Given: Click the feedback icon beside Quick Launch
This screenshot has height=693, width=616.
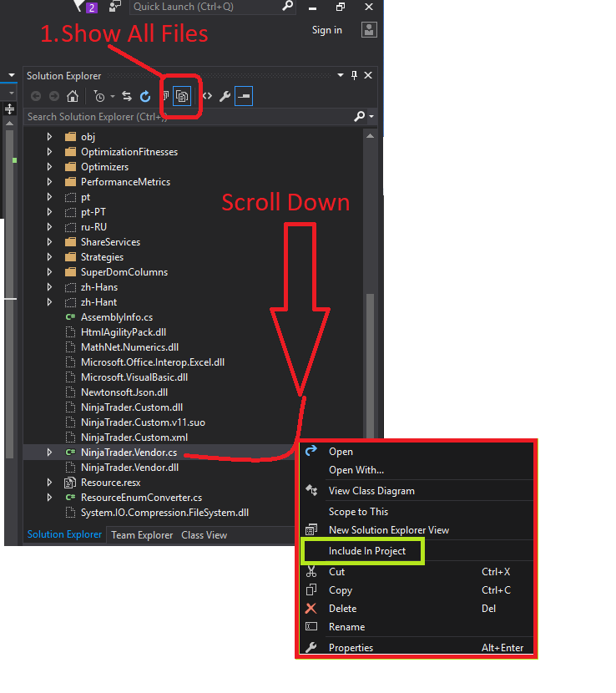Looking at the screenshot, I should pos(115,6).
